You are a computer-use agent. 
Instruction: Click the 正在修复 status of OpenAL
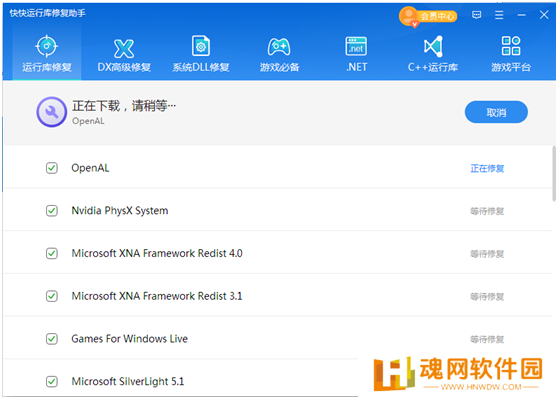tap(487, 168)
